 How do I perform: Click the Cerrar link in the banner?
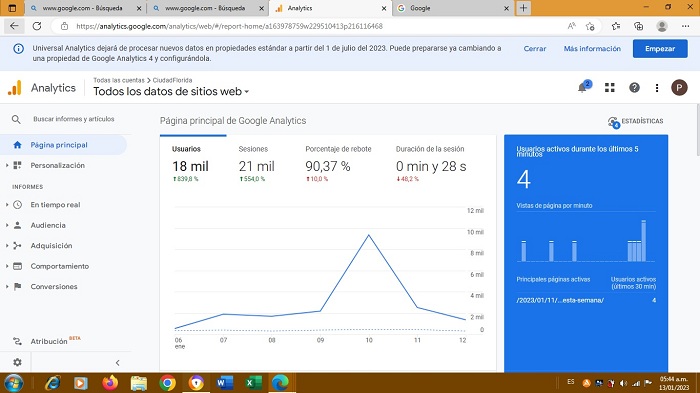[x=535, y=49]
